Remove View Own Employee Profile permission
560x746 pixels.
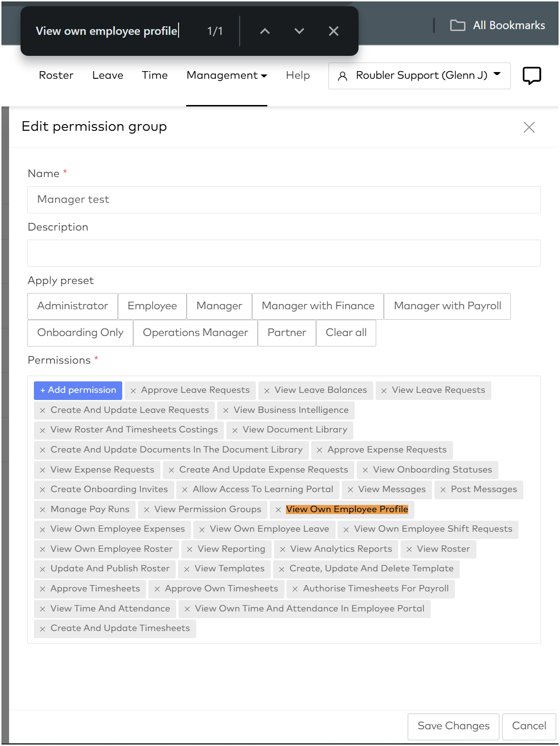[x=278, y=510]
